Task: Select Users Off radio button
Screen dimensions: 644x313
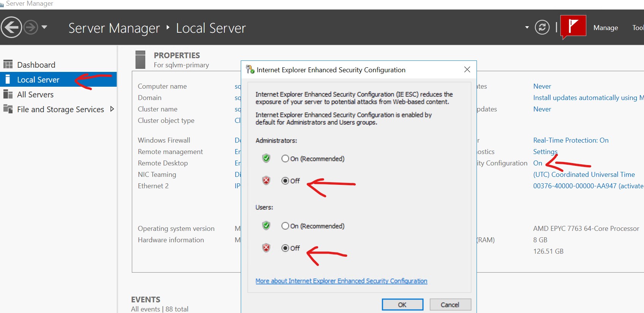Action: (x=285, y=248)
